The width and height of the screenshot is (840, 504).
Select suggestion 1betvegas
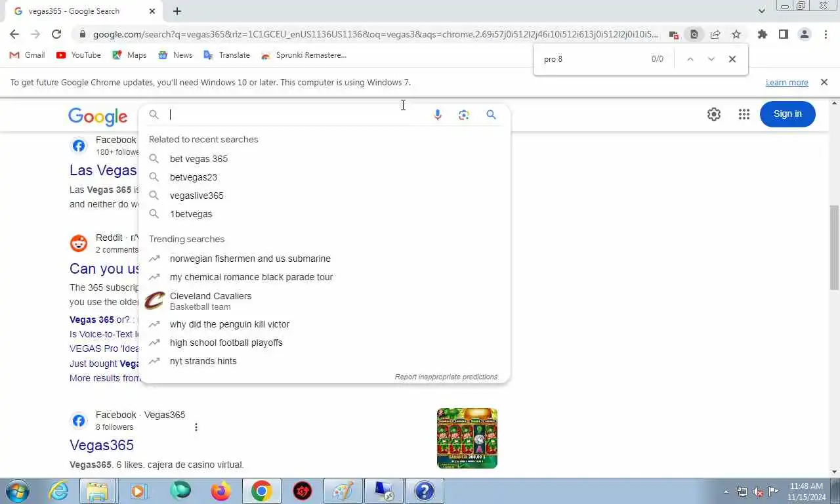[324, 214]
